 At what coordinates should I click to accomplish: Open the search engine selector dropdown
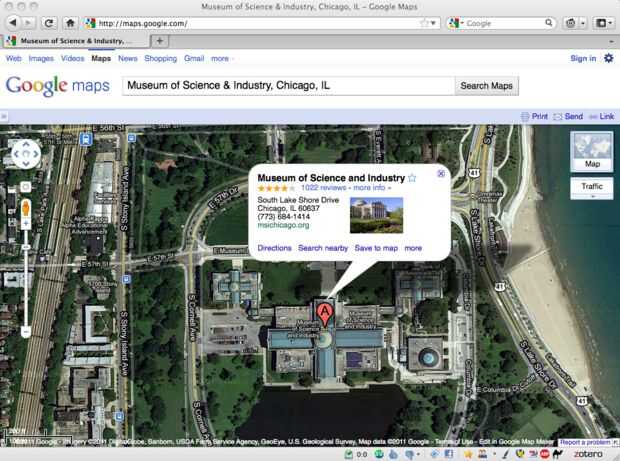click(455, 23)
